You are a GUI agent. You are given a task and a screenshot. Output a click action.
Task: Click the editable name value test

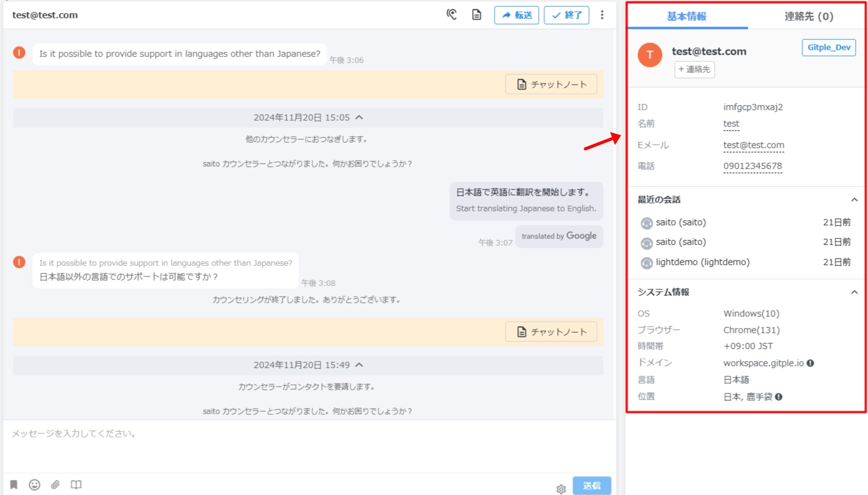pyautogui.click(x=731, y=124)
